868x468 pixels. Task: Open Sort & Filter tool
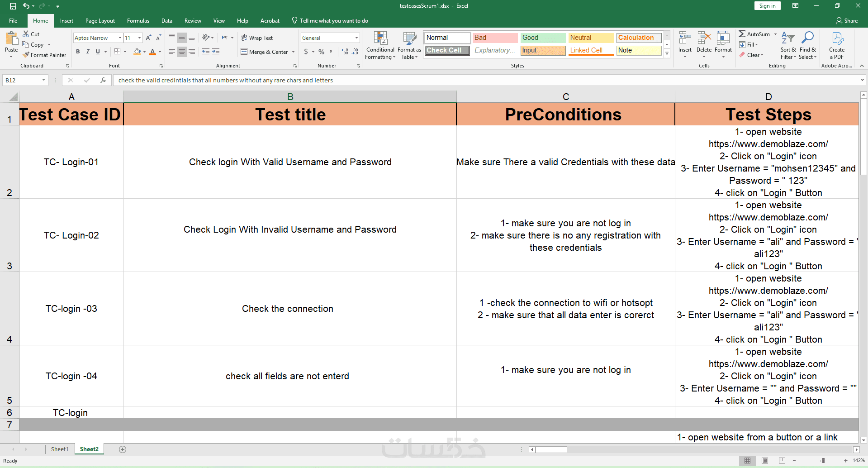point(788,45)
